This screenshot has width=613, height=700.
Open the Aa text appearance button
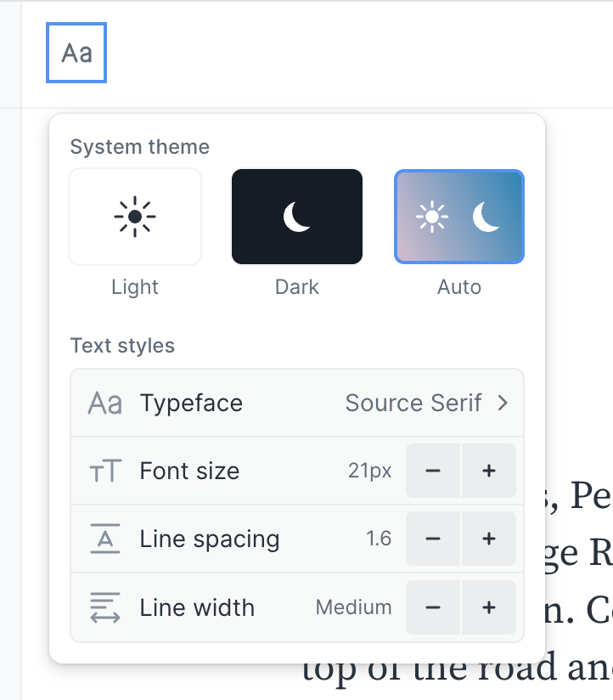(x=76, y=53)
